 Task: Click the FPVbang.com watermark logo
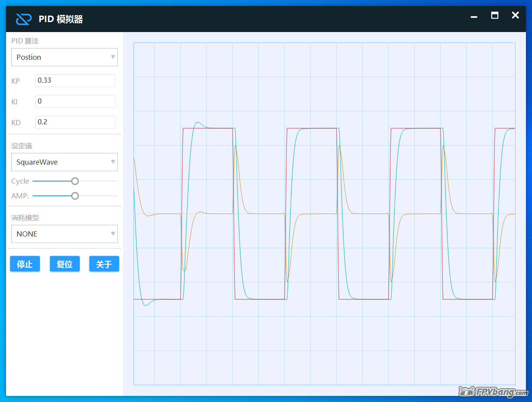(493, 392)
